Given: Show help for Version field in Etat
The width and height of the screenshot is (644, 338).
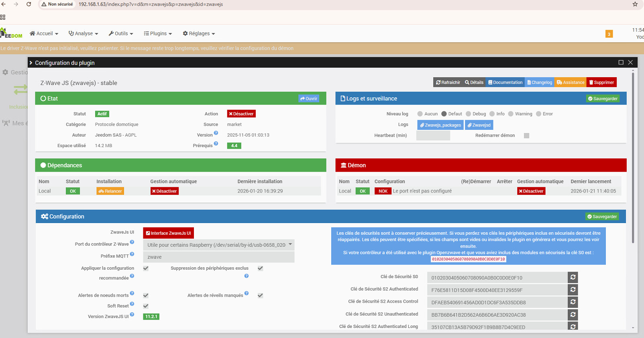Looking at the screenshot, I should pos(216,133).
